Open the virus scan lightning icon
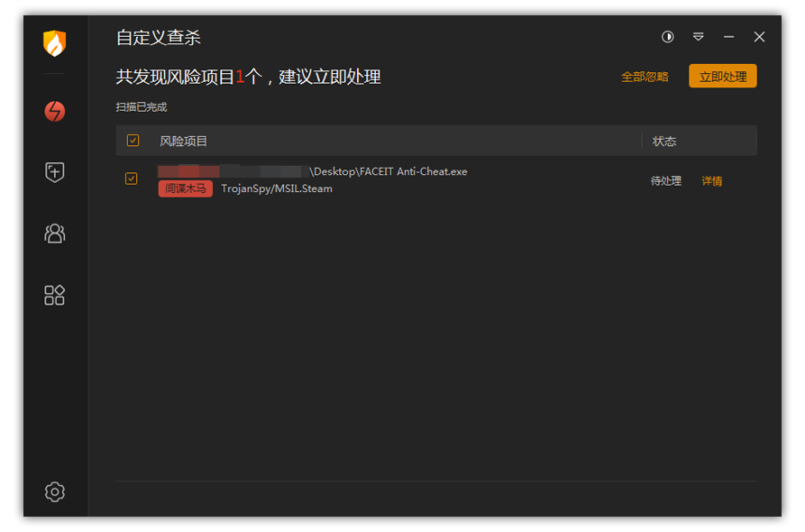This screenshot has width=805, height=532. 55,111
